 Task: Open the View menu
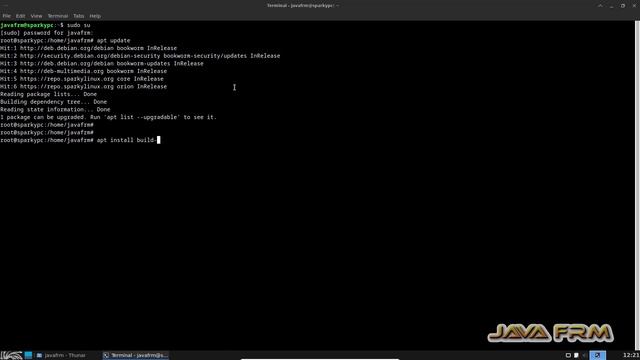click(x=36, y=16)
